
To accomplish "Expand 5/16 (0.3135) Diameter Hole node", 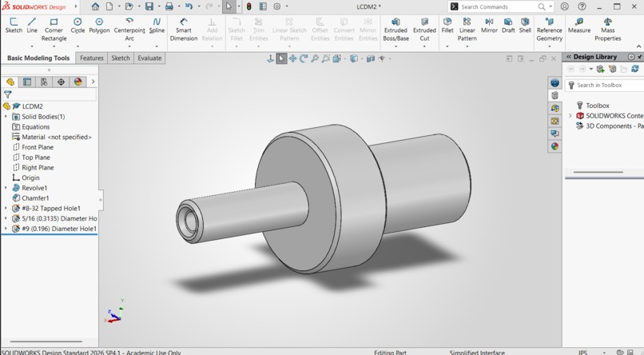I will click(x=6, y=218).
